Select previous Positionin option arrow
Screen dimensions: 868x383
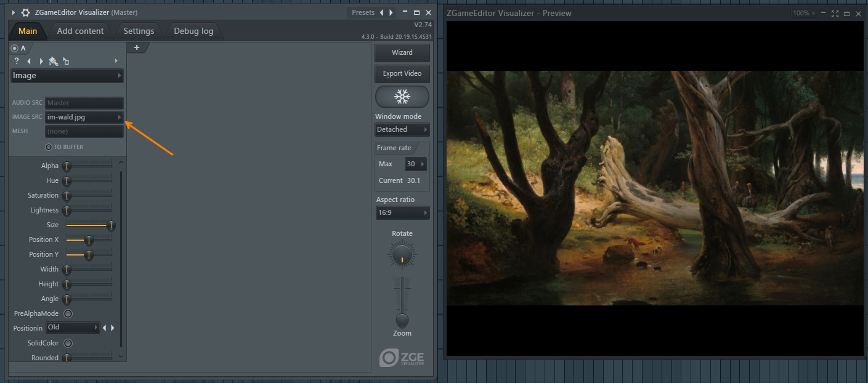(x=104, y=328)
